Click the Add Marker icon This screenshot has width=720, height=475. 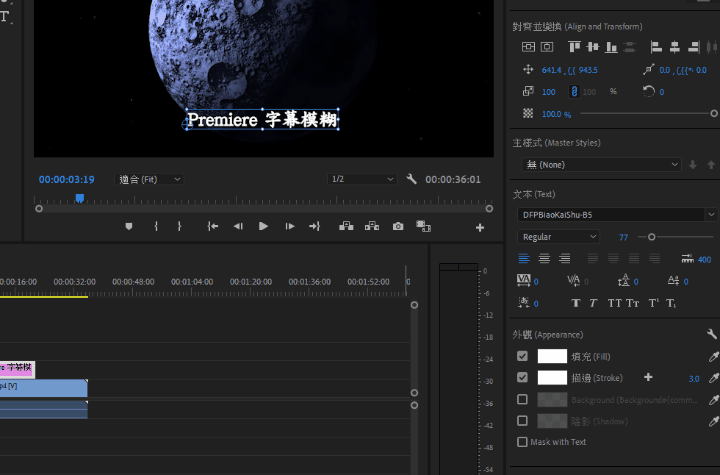(129, 227)
